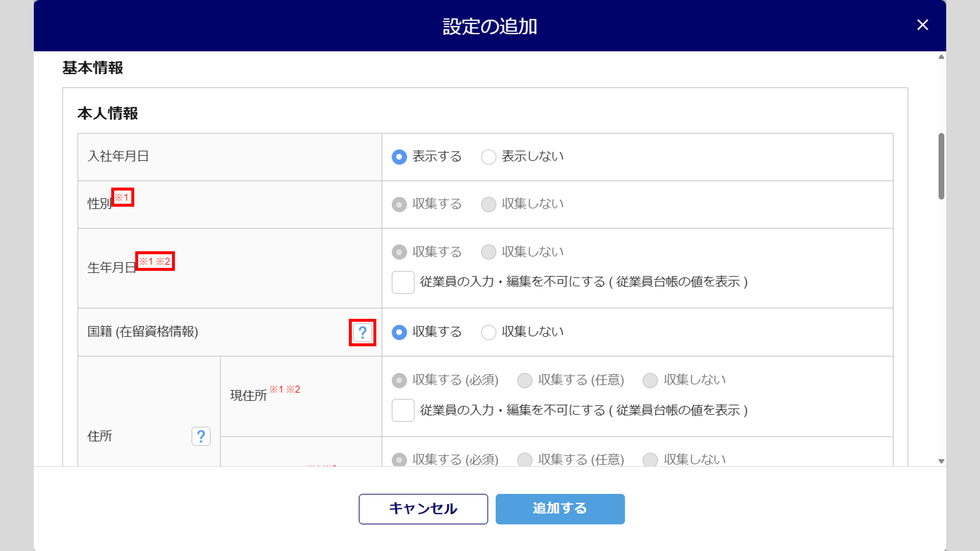Close the 設定の追加 dialog with X
Image resolution: width=980 pixels, height=551 pixels.
(923, 25)
